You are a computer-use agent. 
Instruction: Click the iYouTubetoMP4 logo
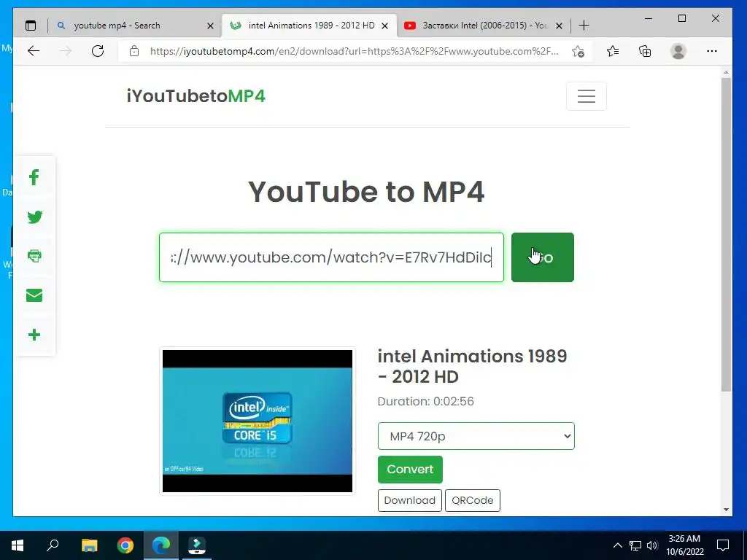click(196, 96)
